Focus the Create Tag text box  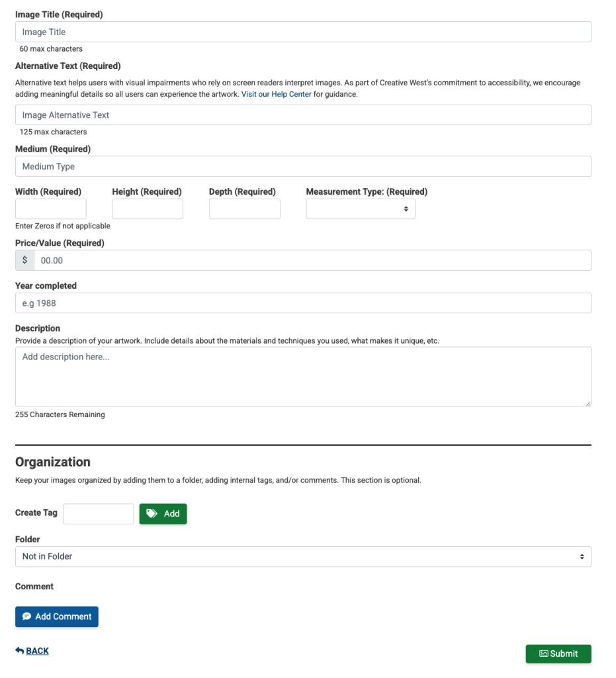click(x=99, y=514)
